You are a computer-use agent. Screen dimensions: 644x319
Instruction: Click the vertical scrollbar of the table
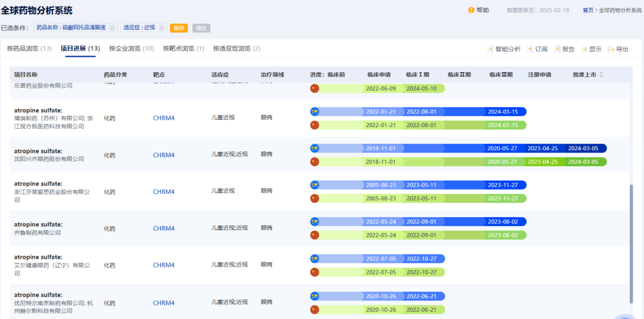pos(631,244)
